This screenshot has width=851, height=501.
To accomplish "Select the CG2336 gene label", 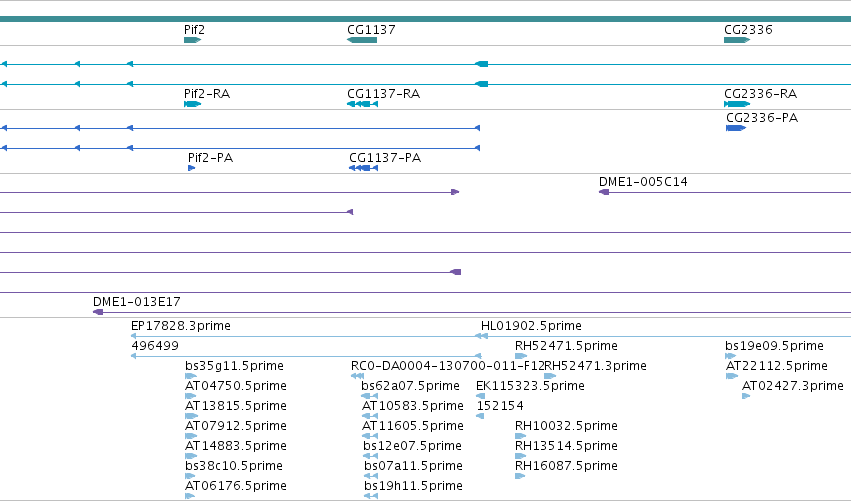I will click(748, 30).
